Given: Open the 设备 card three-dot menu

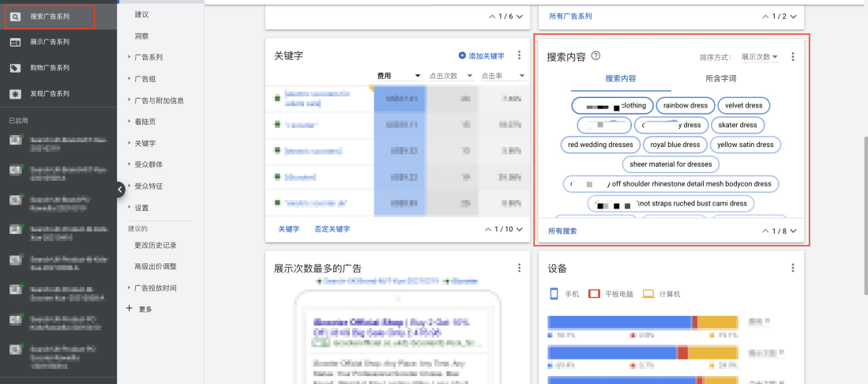Looking at the screenshot, I should (793, 268).
